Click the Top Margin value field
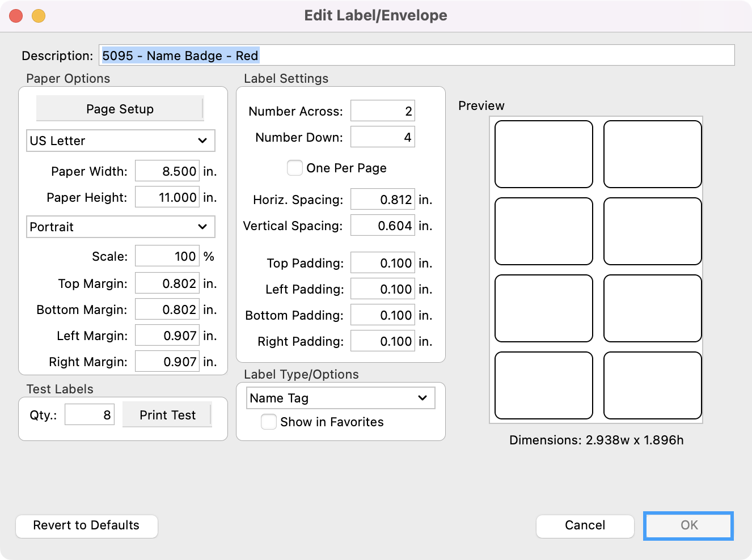 point(167,283)
